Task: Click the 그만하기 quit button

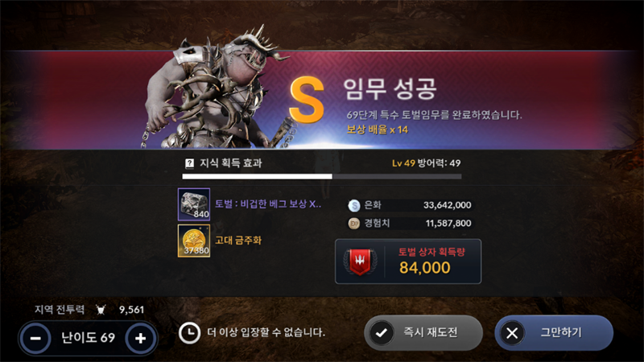Action: pos(554,333)
